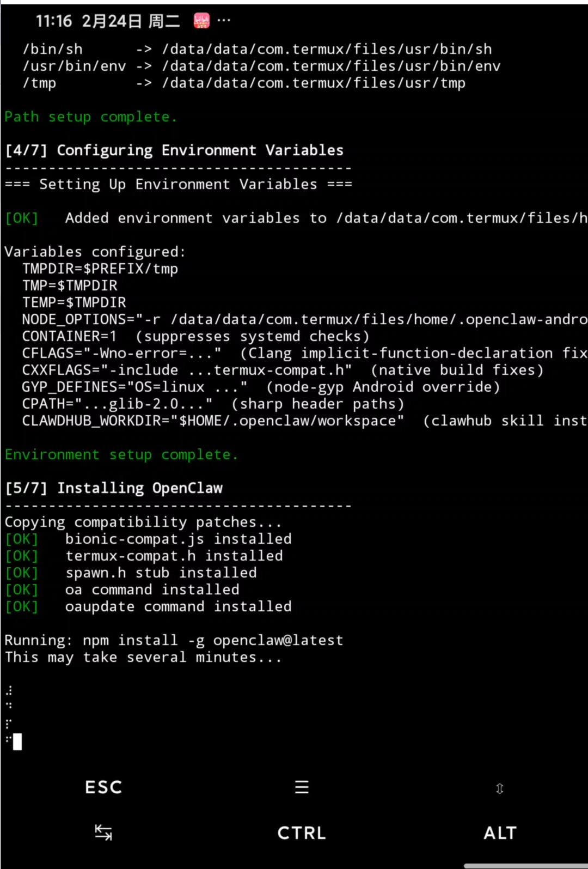Tap the NODE_OPTIONS variable line
The width and height of the screenshot is (588, 869).
coord(304,320)
